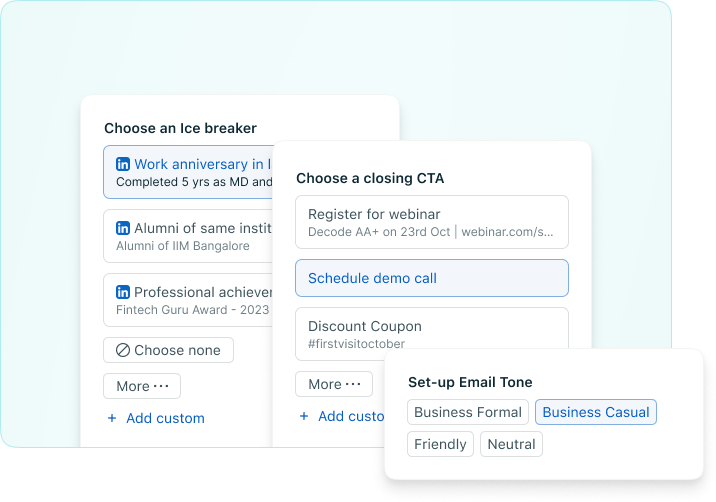Select Business Formal email tone
The width and height of the screenshot is (716, 502).
pos(468,412)
